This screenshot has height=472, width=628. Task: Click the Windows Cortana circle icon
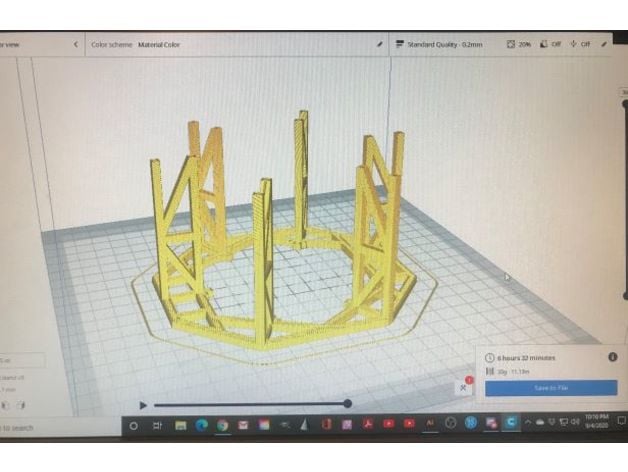(x=134, y=426)
